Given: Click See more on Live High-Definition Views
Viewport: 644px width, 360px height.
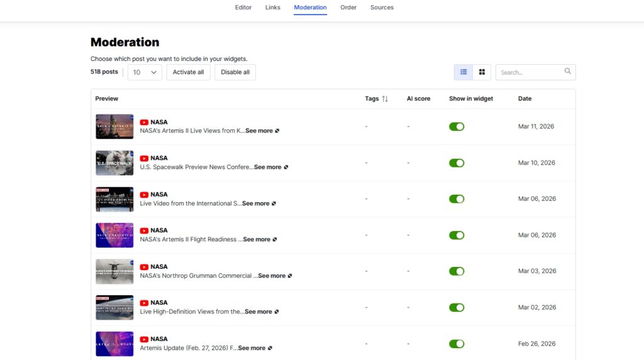Looking at the screenshot, I should [258, 312].
